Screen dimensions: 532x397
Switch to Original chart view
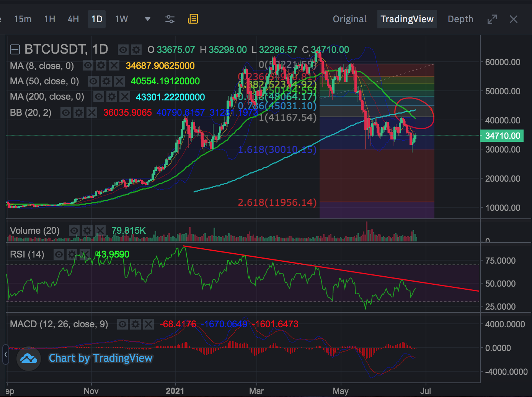349,19
